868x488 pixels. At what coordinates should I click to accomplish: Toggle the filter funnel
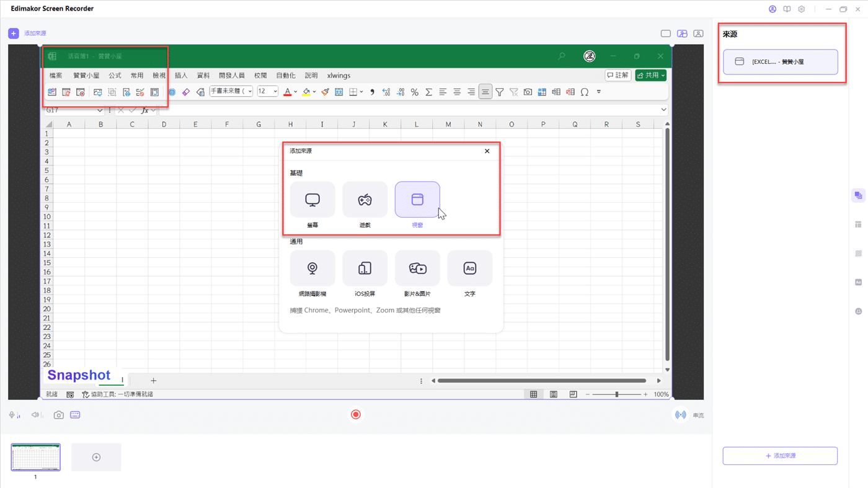click(500, 92)
